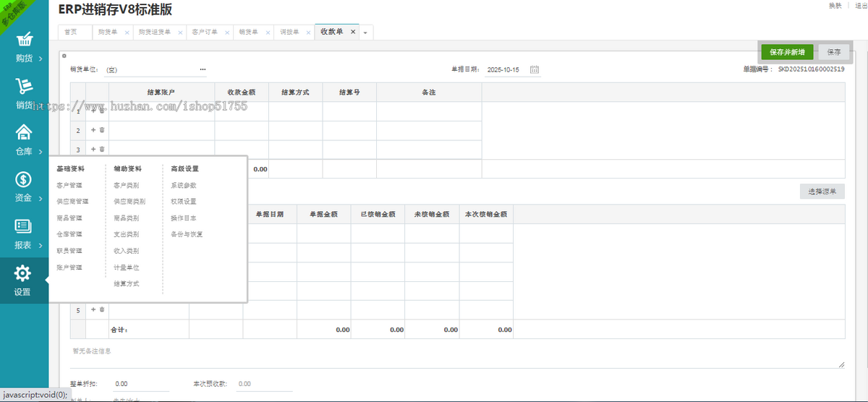Open 收入类别 in settings menu
This screenshot has width=868, height=402.
point(126,251)
